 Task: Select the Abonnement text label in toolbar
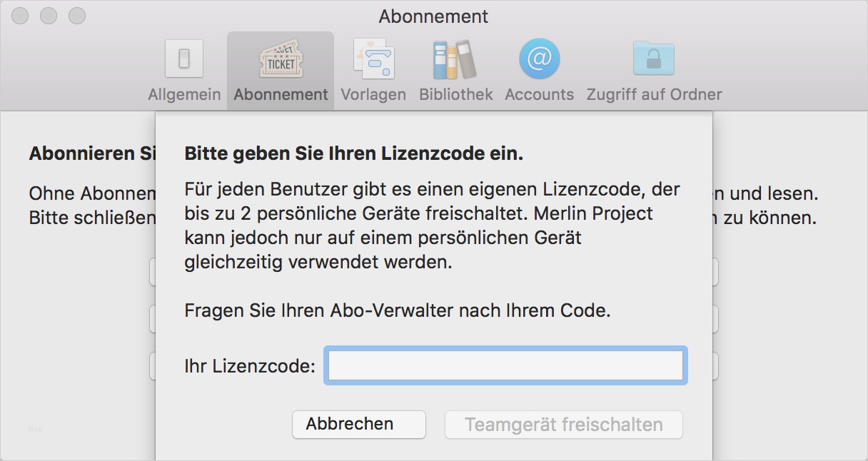(281, 94)
